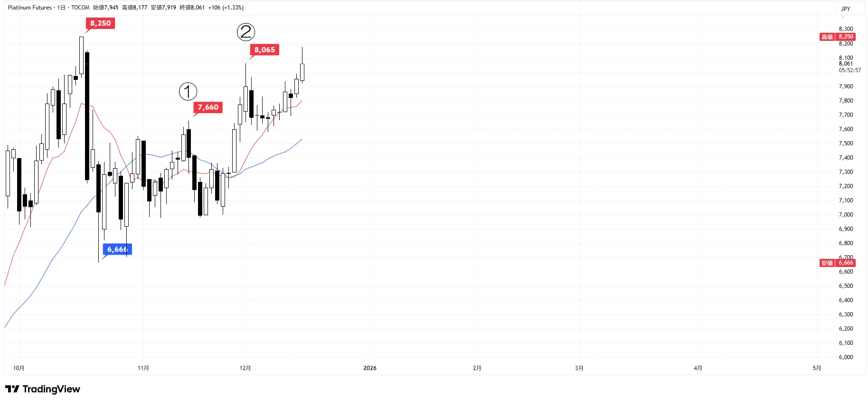The image size is (868, 400).
Task: Click the 10月 label on time axis
Action: [x=19, y=368]
